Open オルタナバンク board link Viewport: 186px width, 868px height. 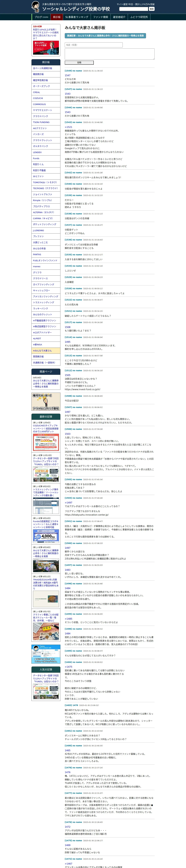46,146
